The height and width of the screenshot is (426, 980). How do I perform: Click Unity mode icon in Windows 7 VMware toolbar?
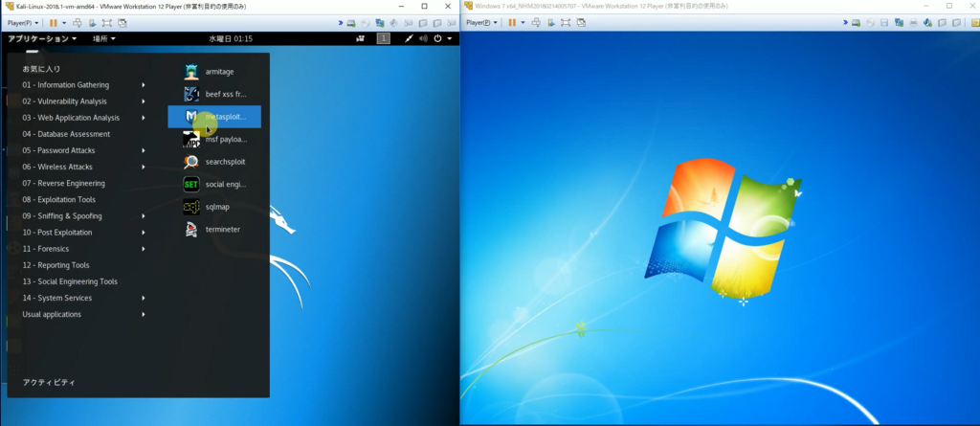581,23
